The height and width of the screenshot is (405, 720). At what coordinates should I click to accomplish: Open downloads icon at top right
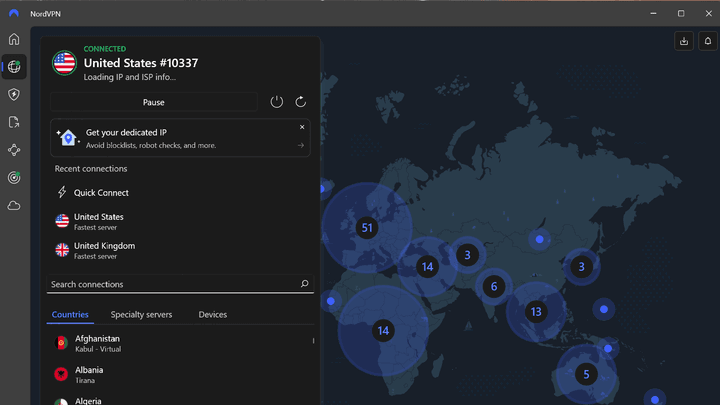tap(684, 41)
